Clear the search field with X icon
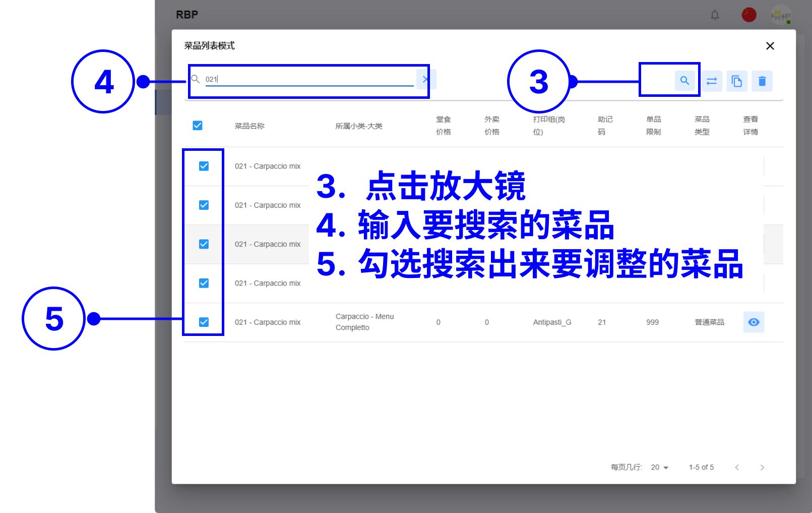812x513 pixels. (426, 79)
